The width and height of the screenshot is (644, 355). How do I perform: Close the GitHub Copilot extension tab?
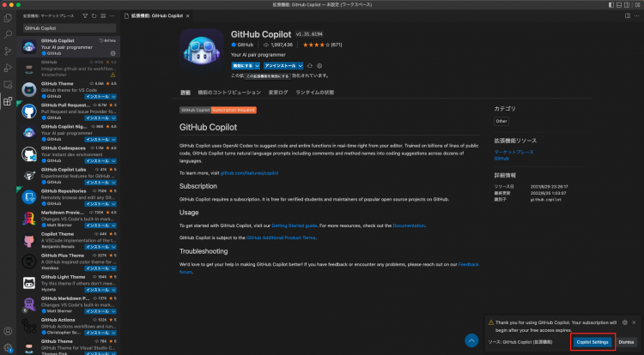pos(188,16)
